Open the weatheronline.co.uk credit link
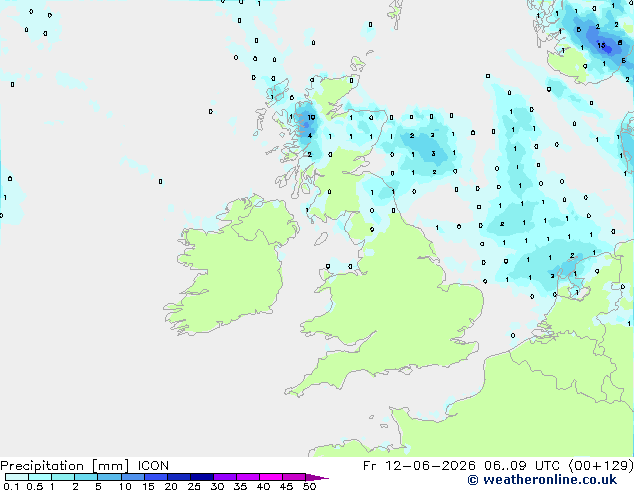This screenshot has width=634, height=490. pyautogui.click(x=542, y=480)
